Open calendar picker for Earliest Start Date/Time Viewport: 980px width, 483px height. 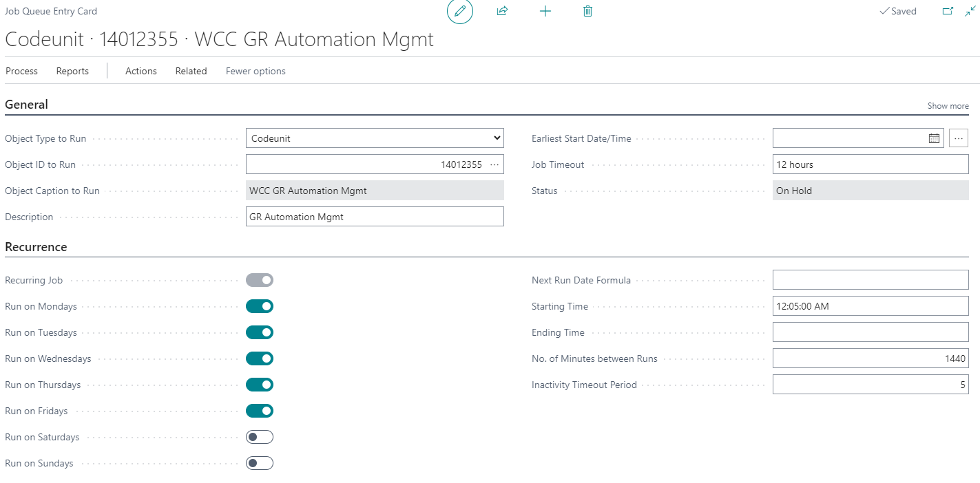point(934,138)
